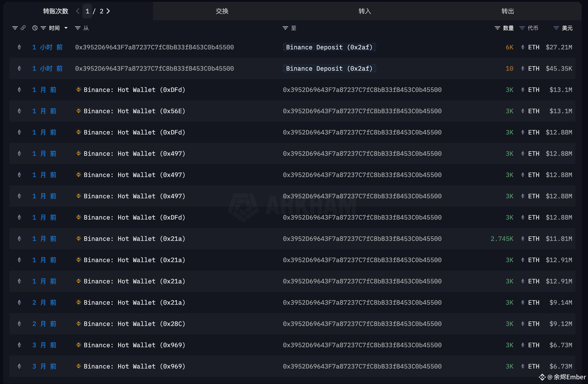This screenshot has width=588, height=384.
Task: Click Binance logo beside Hot Wallet (0x28C)
Action: coord(78,324)
